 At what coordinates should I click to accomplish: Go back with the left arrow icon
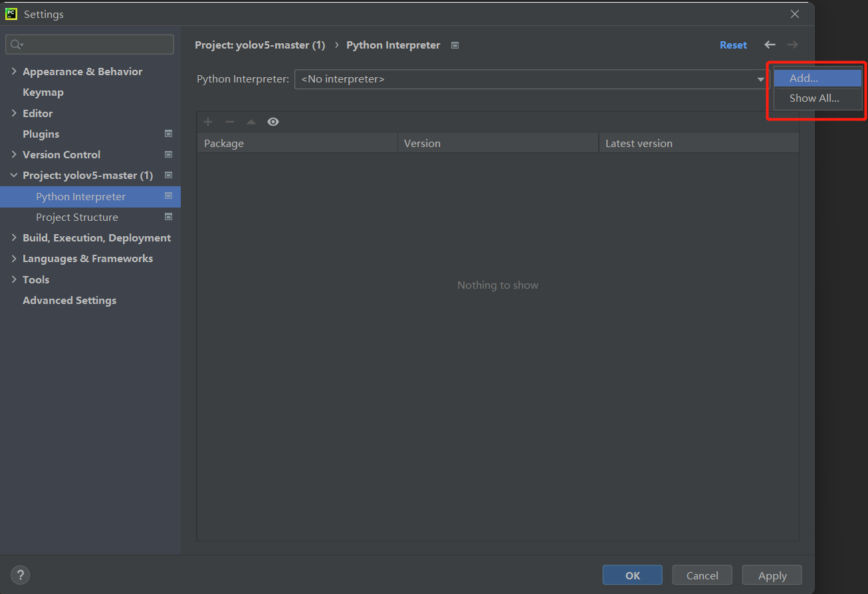coord(770,45)
